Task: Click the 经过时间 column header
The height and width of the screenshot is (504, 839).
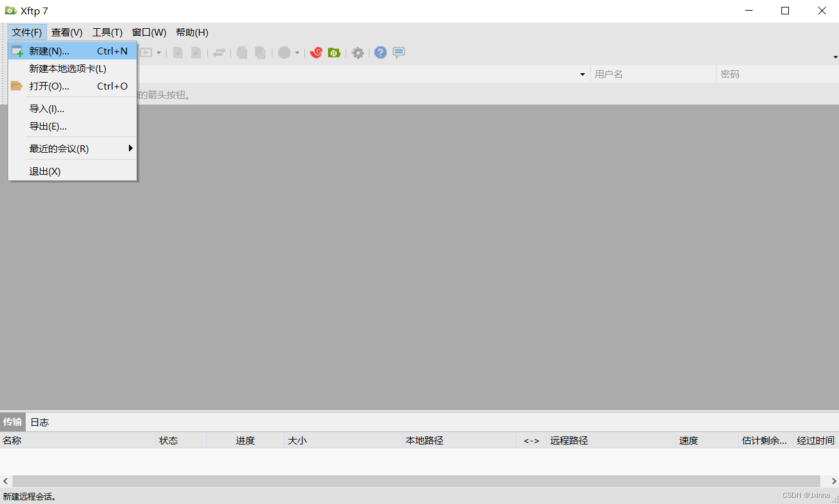Action: (x=816, y=441)
